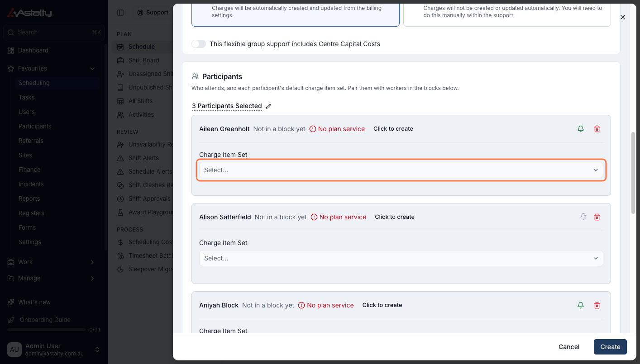
Task: Click the What's new icon
Action: click(x=11, y=302)
